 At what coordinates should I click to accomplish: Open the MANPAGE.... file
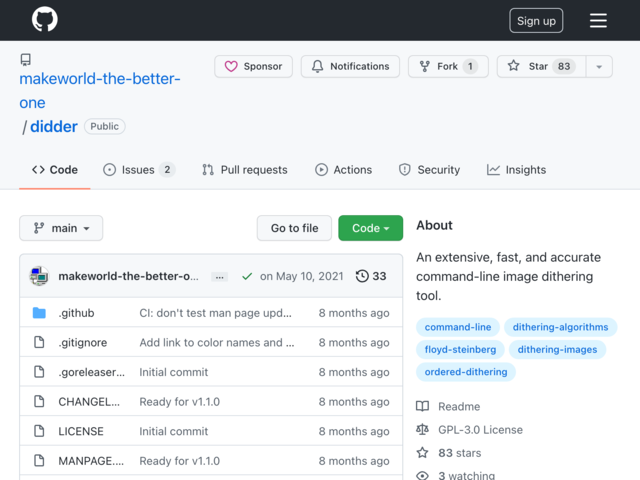[91, 461]
